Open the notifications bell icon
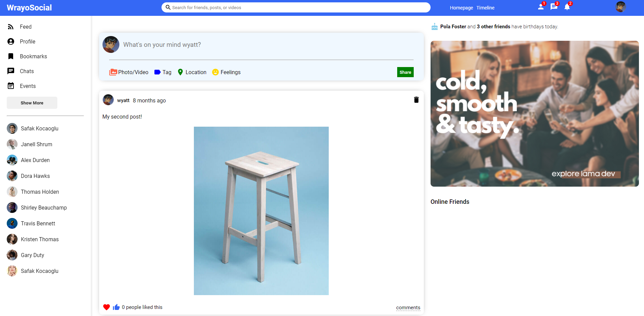Viewport: 644px width, 316px height. [567, 7]
